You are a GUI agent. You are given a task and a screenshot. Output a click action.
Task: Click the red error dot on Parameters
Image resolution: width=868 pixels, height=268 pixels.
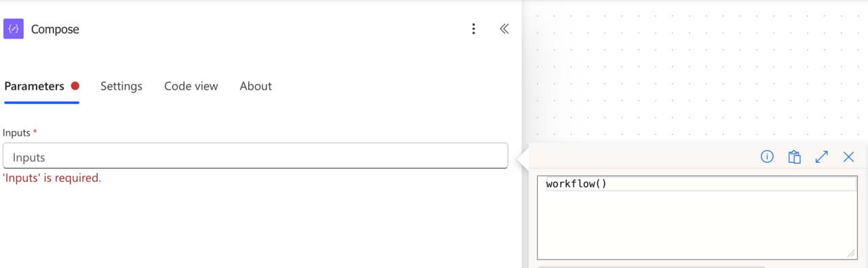(75, 86)
